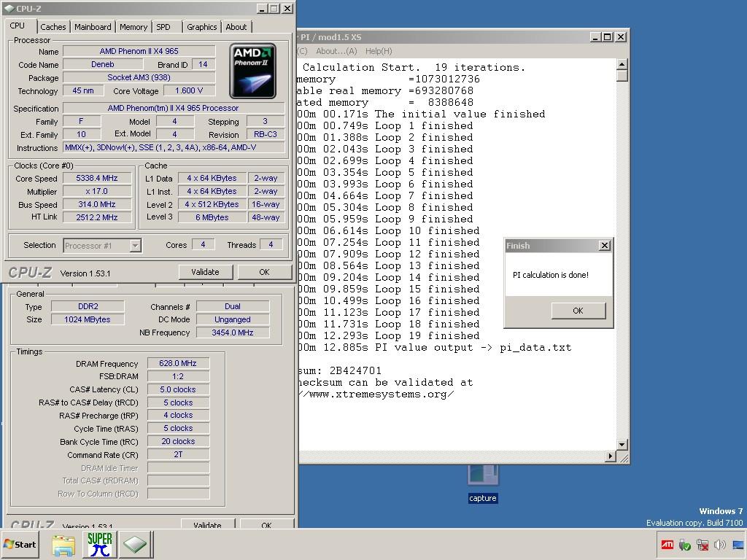This screenshot has height=560, width=747.
Task: Open Help(H) menu in Super PI
Action: [379, 51]
